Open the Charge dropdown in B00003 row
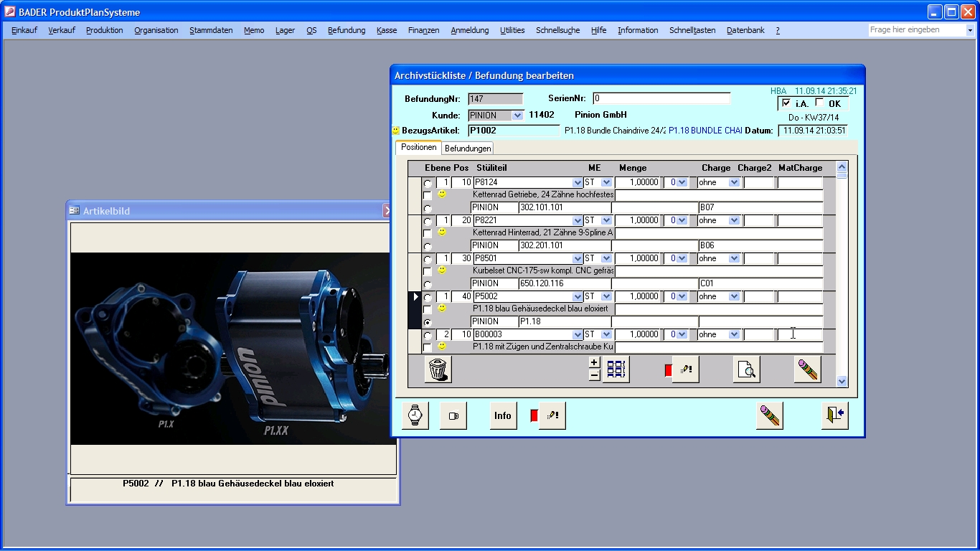This screenshot has height=551, width=980. coord(734,335)
